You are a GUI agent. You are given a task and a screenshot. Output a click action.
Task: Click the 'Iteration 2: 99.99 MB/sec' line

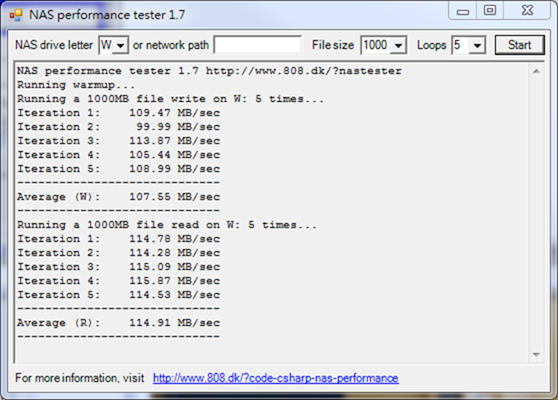click(x=119, y=127)
